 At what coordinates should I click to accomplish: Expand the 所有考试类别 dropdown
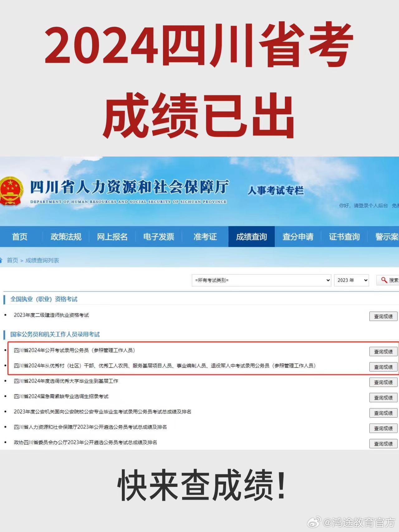(x=261, y=280)
